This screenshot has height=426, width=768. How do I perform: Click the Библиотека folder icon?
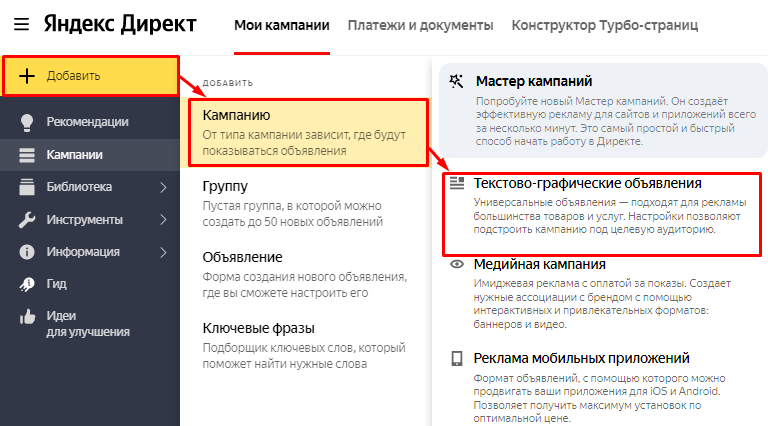[x=27, y=187]
